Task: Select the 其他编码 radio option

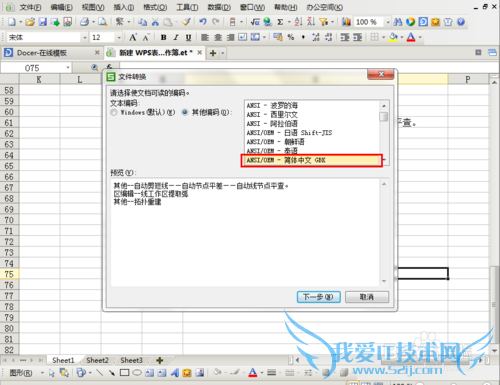Action: [184, 112]
